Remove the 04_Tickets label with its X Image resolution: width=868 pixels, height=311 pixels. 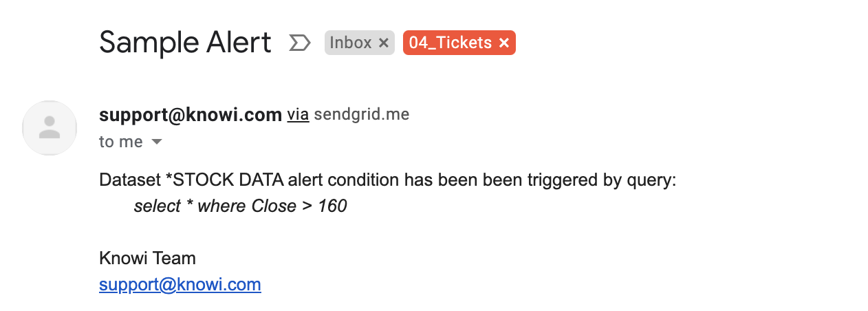pos(503,43)
